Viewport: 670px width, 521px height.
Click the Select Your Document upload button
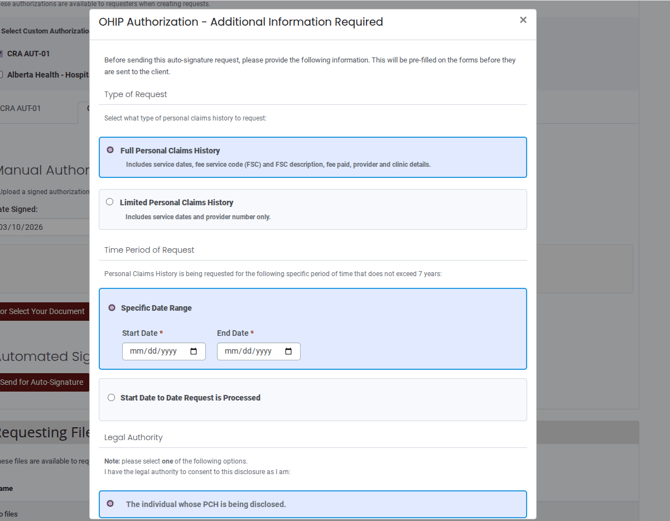point(44,311)
